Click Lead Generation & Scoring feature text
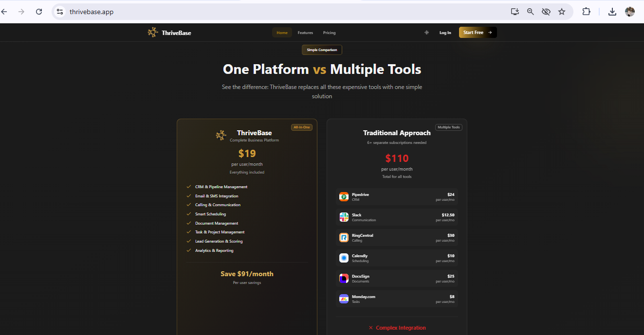The image size is (644, 335). pos(219,241)
